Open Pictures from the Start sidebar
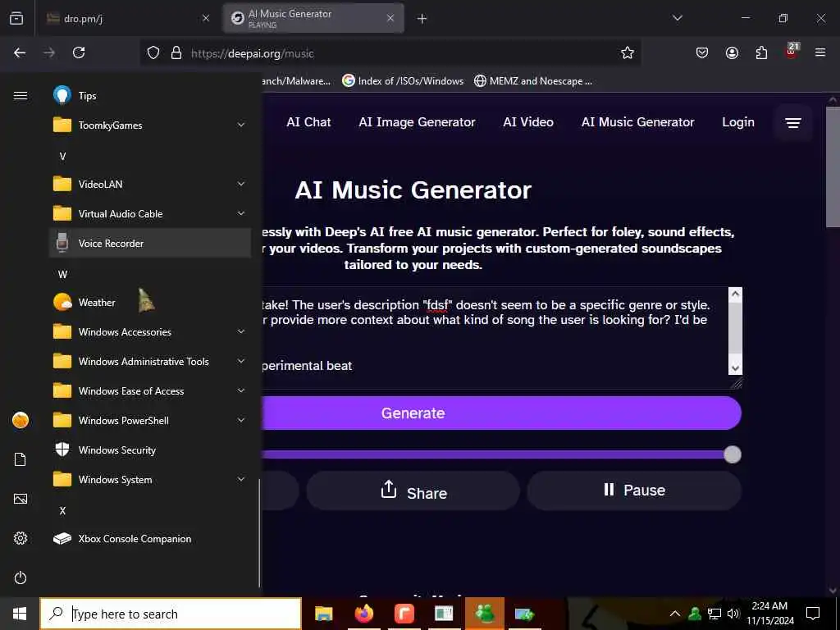This screenshot has height=630, width=840. (x=21, y=499)
